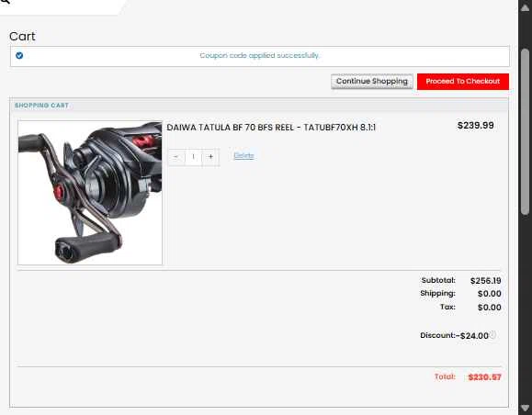
Task: Delete the Daiwa Tatula reel from cart
Action: pos(243,156)
